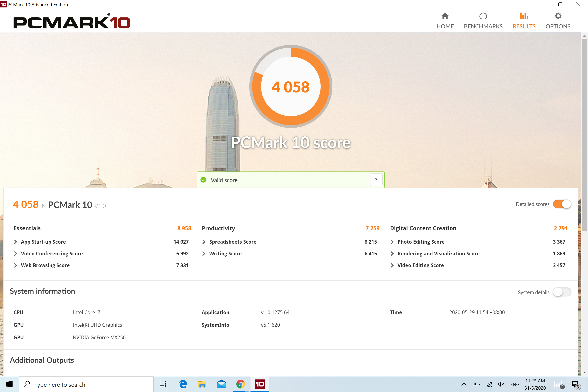Image resolution: width=588 pixels, height=392 pixels.
Task: Click the green valid score checkmark icon
Action: click(203, 180)
